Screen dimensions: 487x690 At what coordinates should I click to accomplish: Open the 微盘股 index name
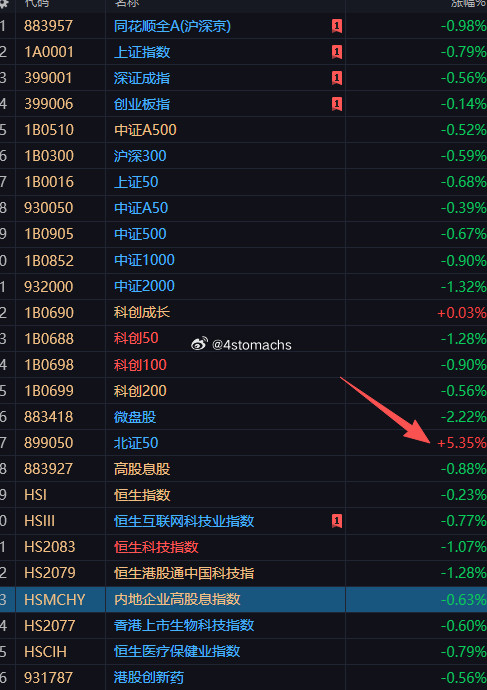click(135, 417)
